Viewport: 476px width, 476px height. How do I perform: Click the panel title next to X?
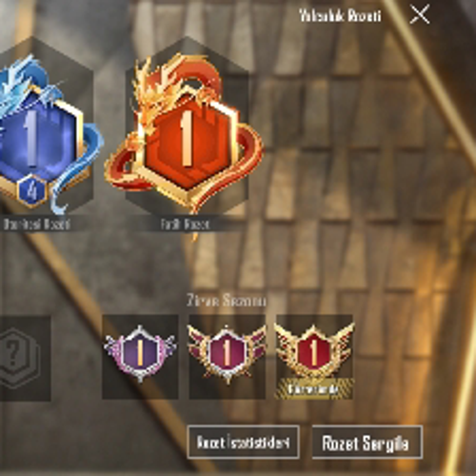click(x=340, y=15)
